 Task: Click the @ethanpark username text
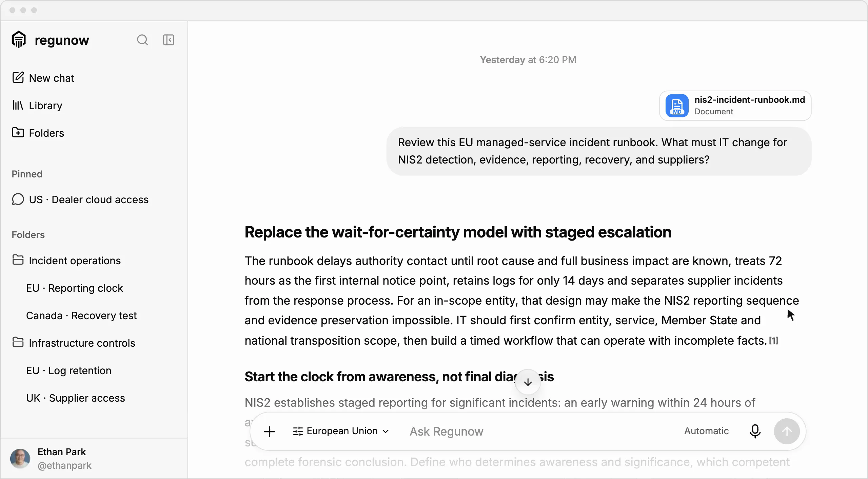coord(64,465)
